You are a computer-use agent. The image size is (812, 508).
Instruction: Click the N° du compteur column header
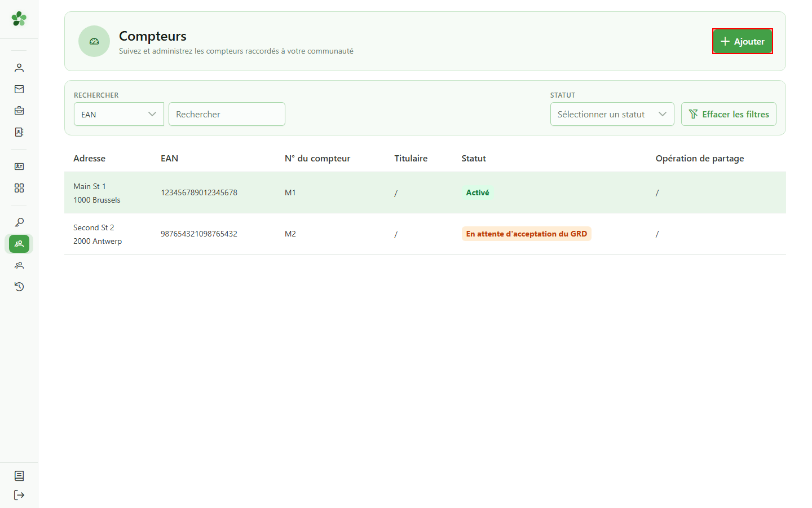317,159
